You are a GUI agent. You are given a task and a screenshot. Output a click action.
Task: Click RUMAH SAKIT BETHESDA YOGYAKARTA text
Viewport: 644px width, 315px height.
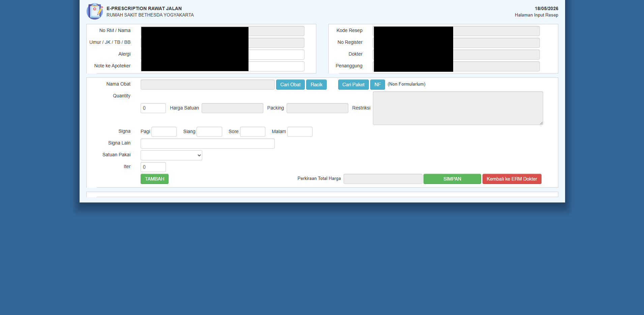click(x=150, y=15)
